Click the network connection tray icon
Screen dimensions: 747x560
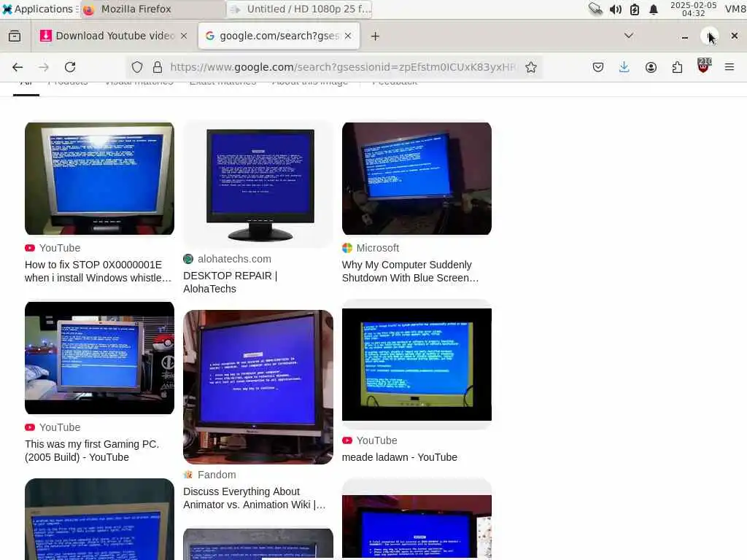click(595, 9)
